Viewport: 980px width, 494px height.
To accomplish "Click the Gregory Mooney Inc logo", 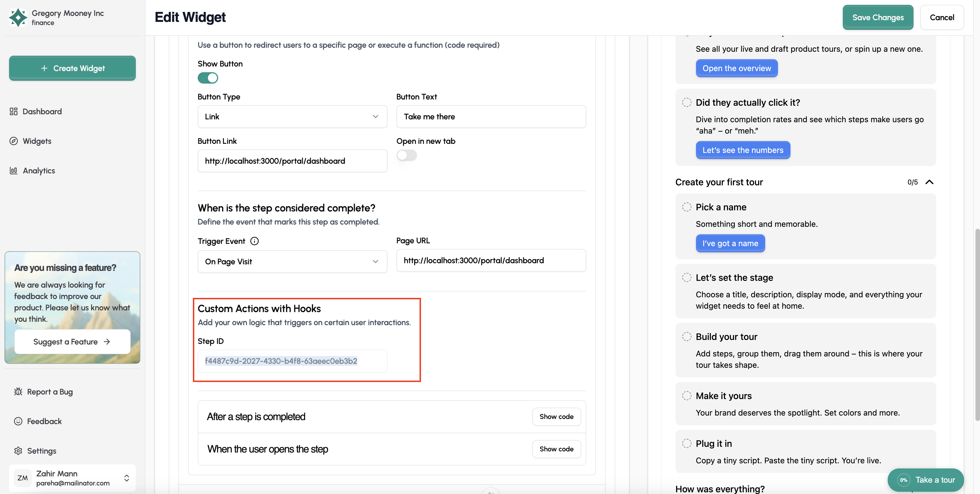I will (18, 18).
